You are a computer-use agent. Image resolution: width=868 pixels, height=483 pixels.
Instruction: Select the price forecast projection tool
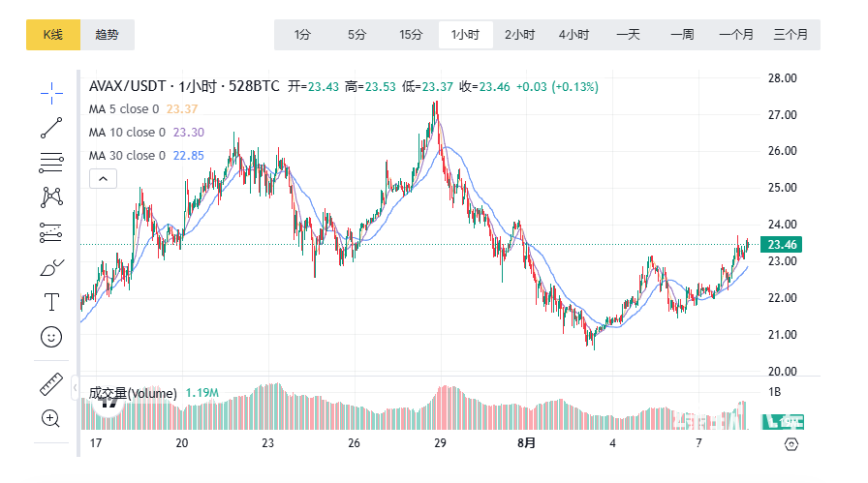tap(51, 232)
